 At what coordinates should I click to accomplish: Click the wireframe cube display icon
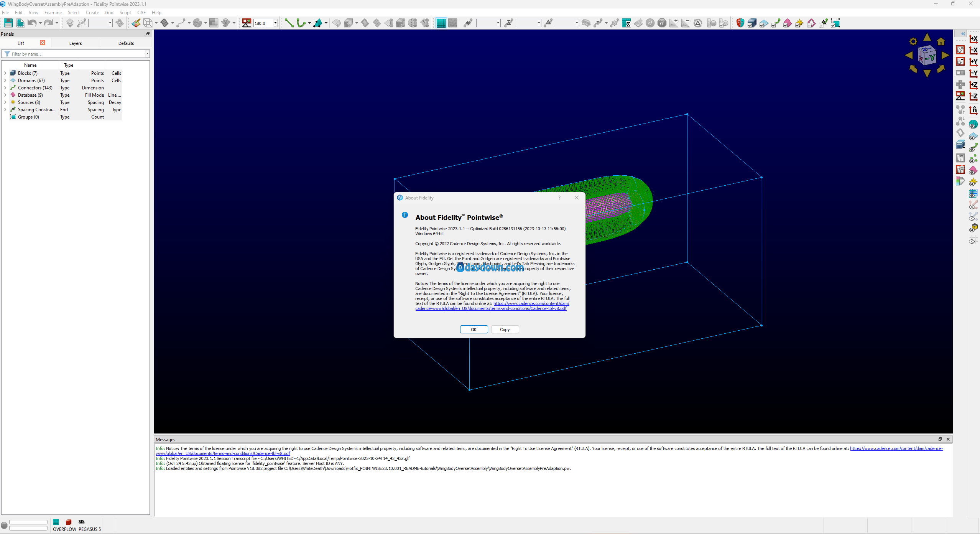148,23
